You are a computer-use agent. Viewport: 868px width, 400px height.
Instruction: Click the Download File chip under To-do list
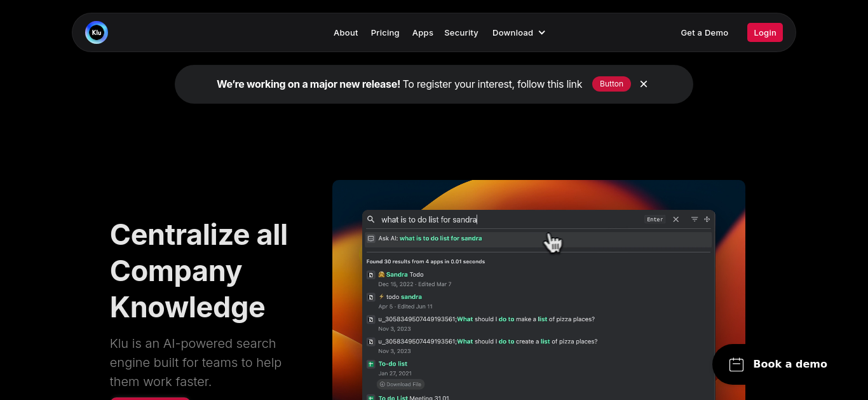click(400, 384)
